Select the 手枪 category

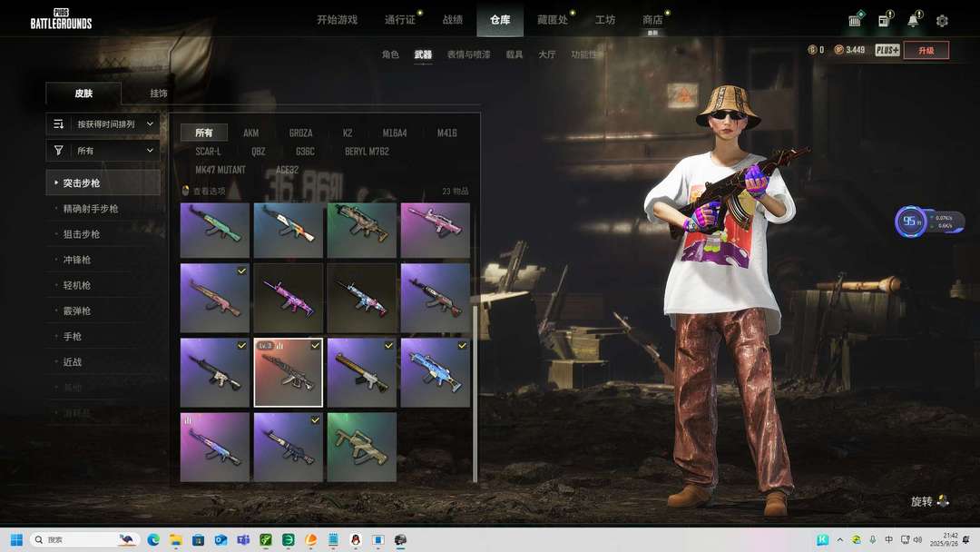(73, 336)
